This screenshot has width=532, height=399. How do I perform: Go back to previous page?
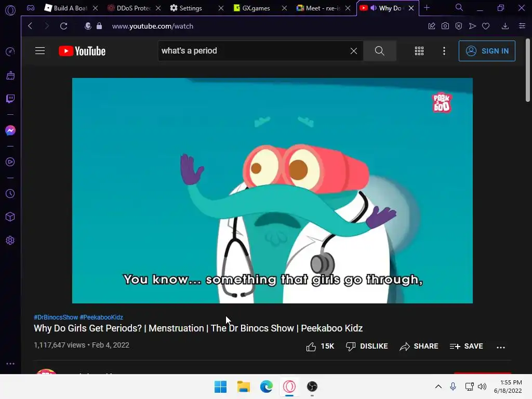30,26
